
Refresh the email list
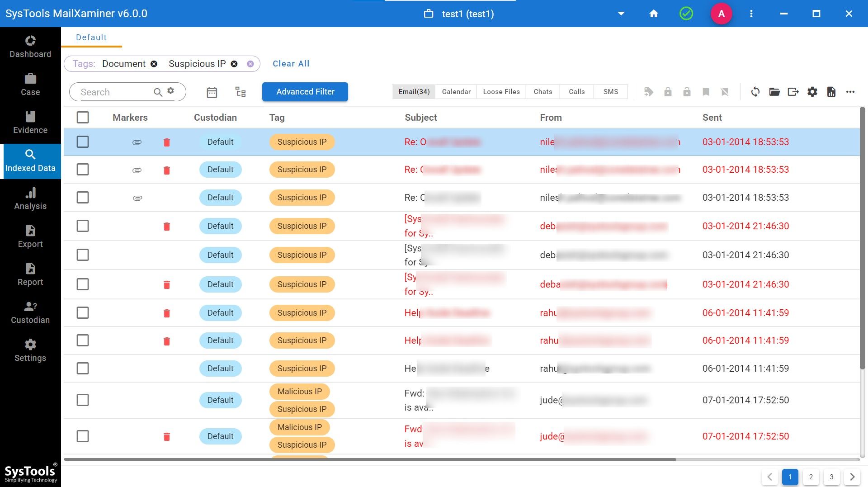pos(755,92)
